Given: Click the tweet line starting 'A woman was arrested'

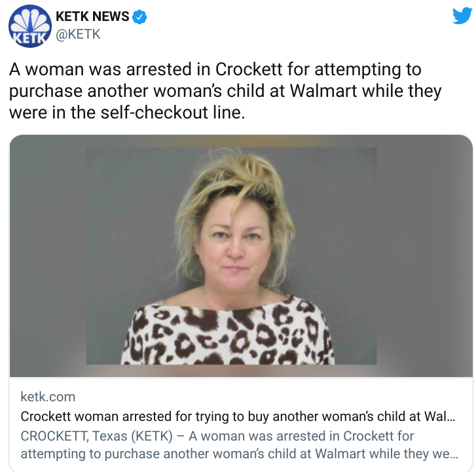Looking at the screenshot, I should pyautogui.click(x=215, y=69).
